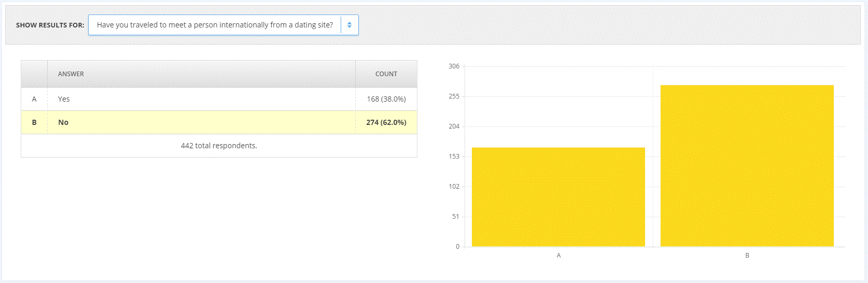Open the survey question dropdown
The image size is (868, 283).
point(223,25)
